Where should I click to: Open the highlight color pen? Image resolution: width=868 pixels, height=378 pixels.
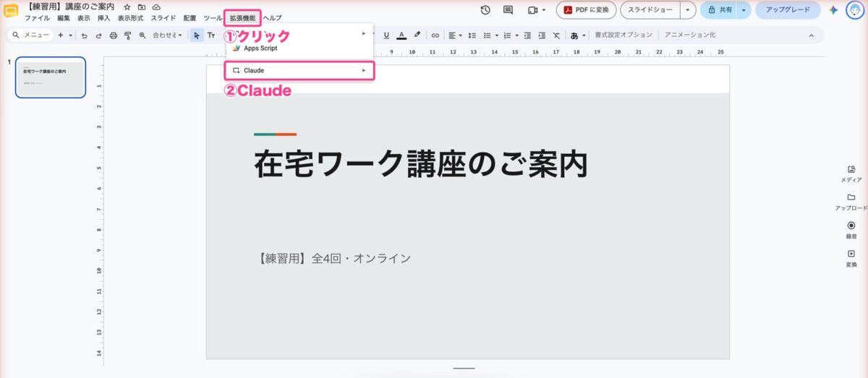click(x=417, y=35)
